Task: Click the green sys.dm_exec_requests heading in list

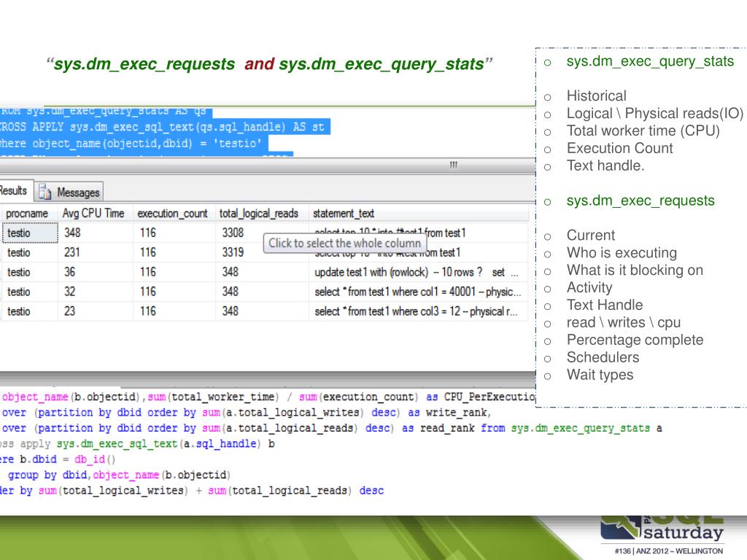Action: [x=640, y=201]
